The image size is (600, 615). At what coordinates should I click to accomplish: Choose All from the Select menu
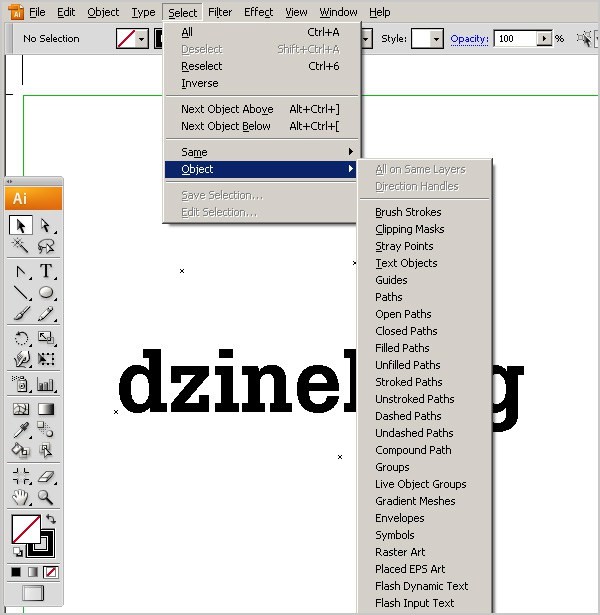pos(260,32)
